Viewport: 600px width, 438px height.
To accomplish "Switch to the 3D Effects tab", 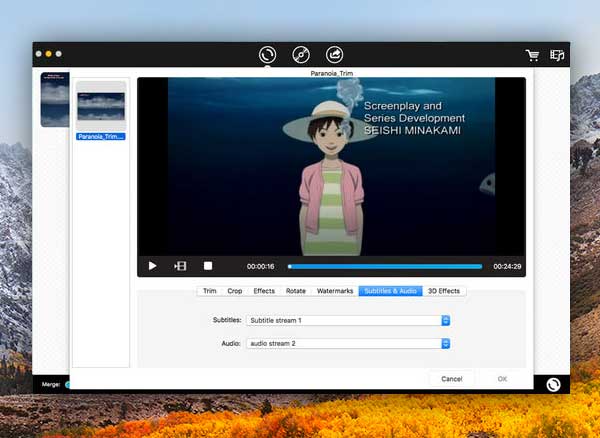I will click(x=444, y=291).
